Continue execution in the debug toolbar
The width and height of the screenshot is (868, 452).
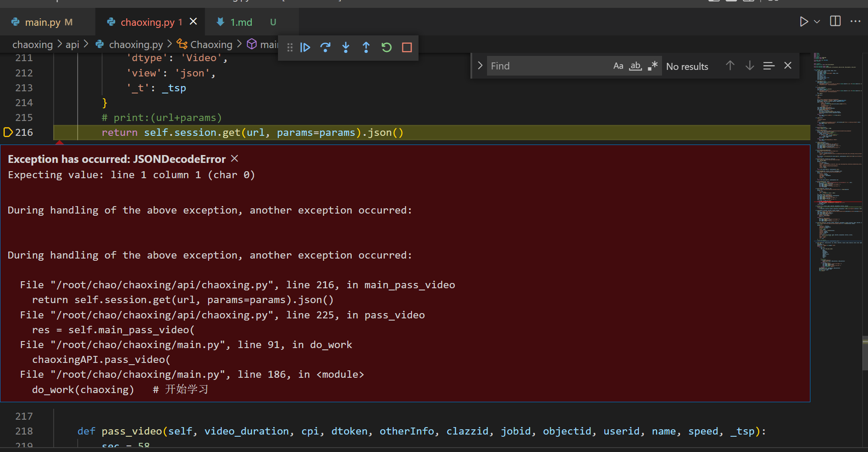(305, 48)
